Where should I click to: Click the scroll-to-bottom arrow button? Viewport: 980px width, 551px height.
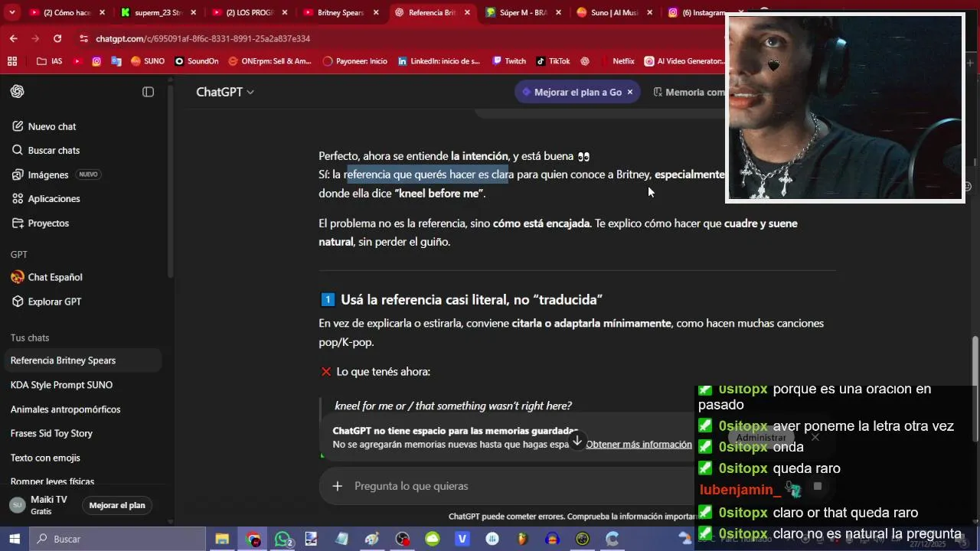pyautogui.click(x=577, y=442)
